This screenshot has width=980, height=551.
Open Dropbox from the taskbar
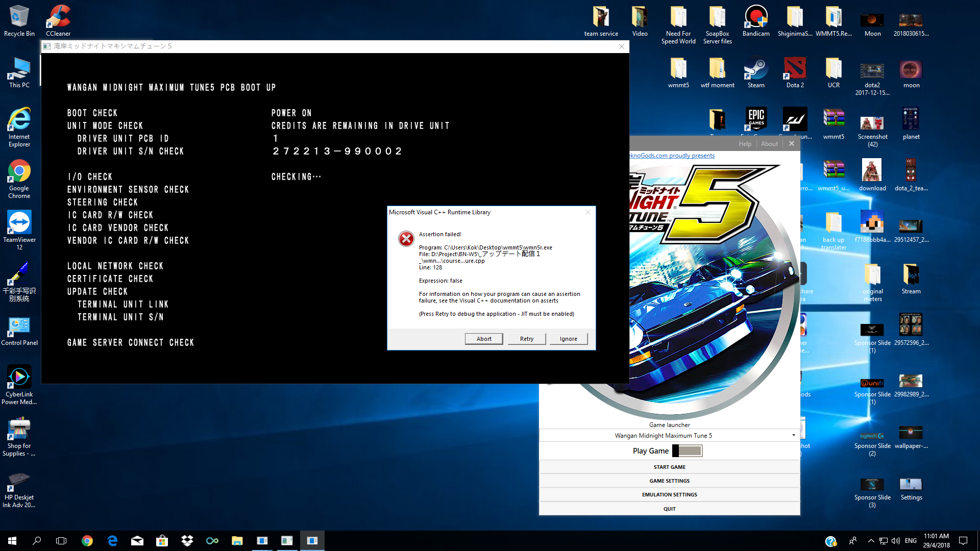click(187, 541)
